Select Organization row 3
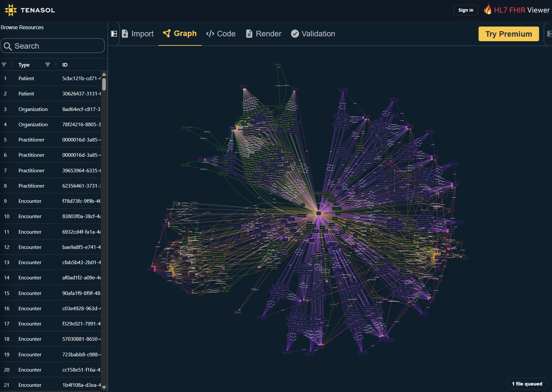Screen dimensions: 552x392 click(x=51, y=109)
